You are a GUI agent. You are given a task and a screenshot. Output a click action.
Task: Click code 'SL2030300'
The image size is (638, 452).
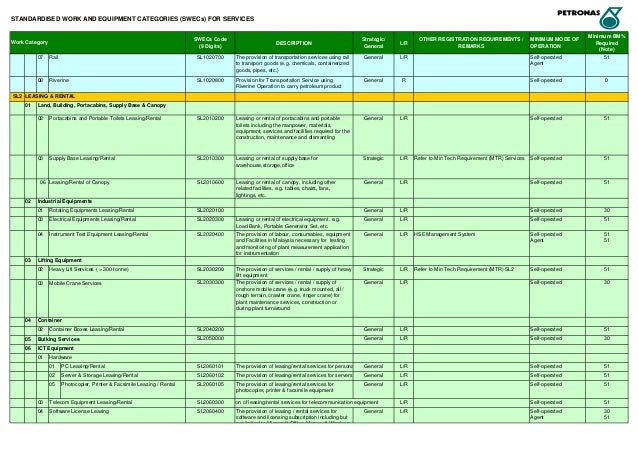210,282
